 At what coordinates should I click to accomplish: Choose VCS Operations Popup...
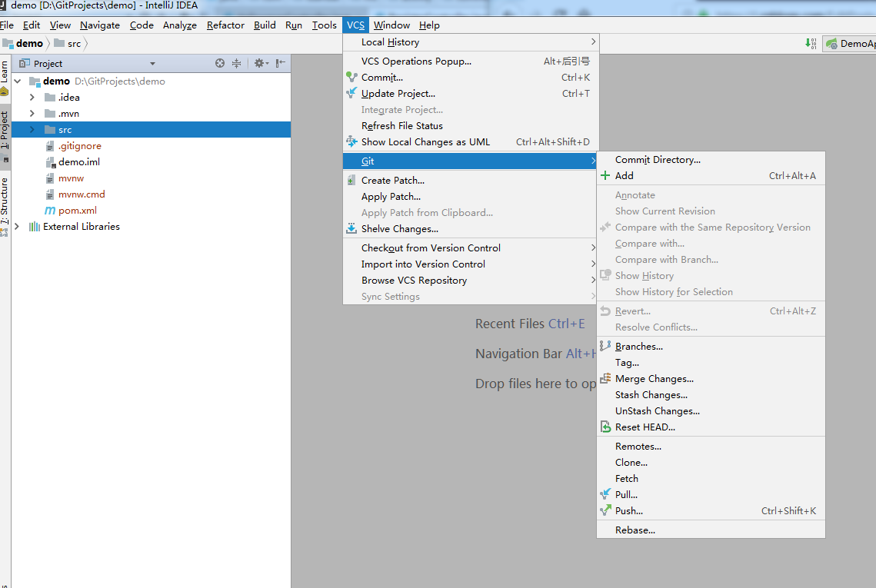coord(471,61)
